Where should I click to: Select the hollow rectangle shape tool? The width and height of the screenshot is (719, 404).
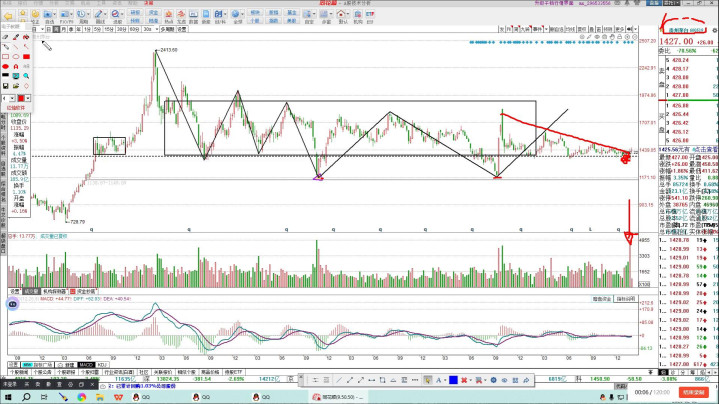point(8,57)
